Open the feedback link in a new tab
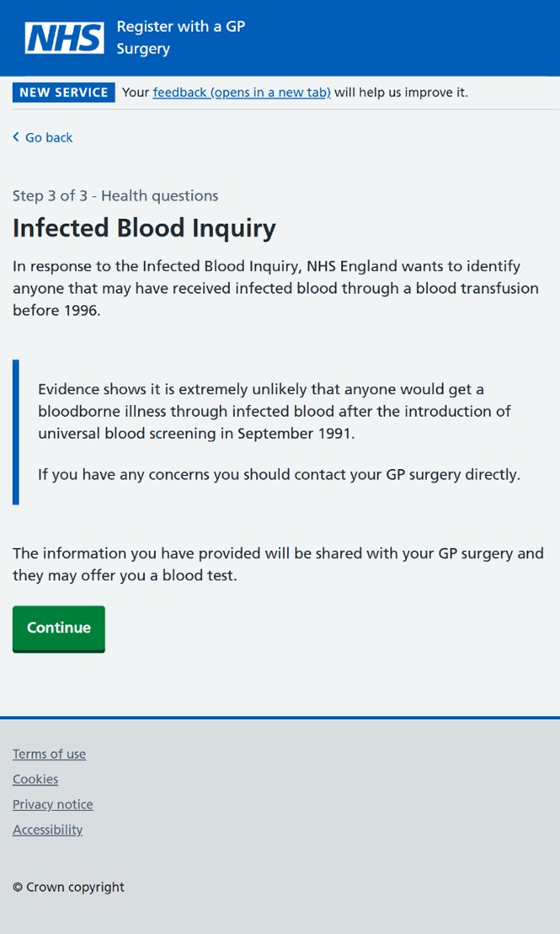560x934 pixels. (x=242, y=93)
